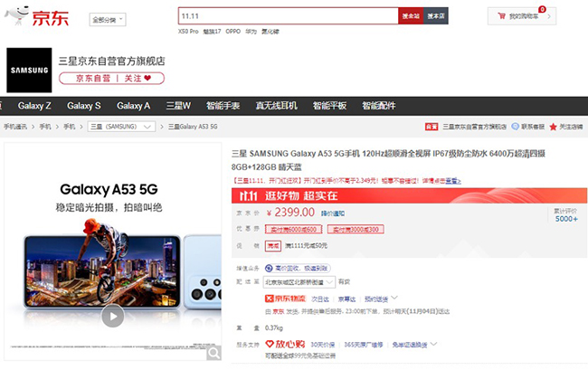Image resolution: width=588 pixels, height=370 pixels.
Task: Click the Samsung store logo
Action: click(x=29, y=70)
